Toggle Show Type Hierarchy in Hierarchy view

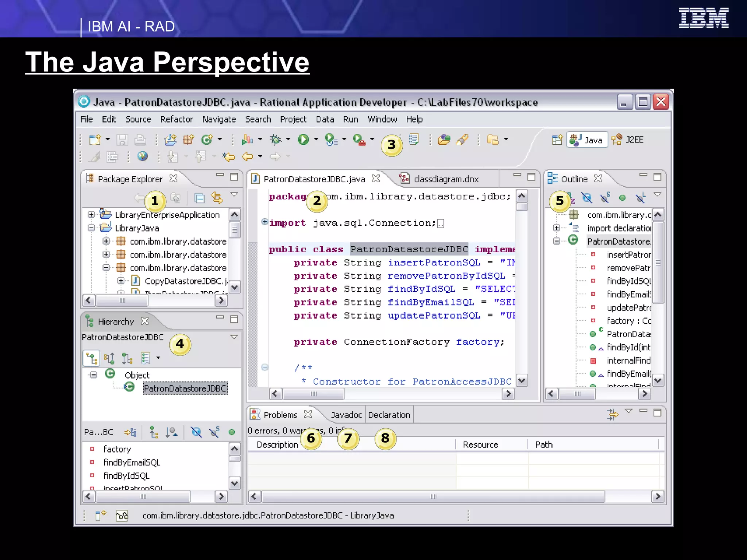tap(92, 359)
